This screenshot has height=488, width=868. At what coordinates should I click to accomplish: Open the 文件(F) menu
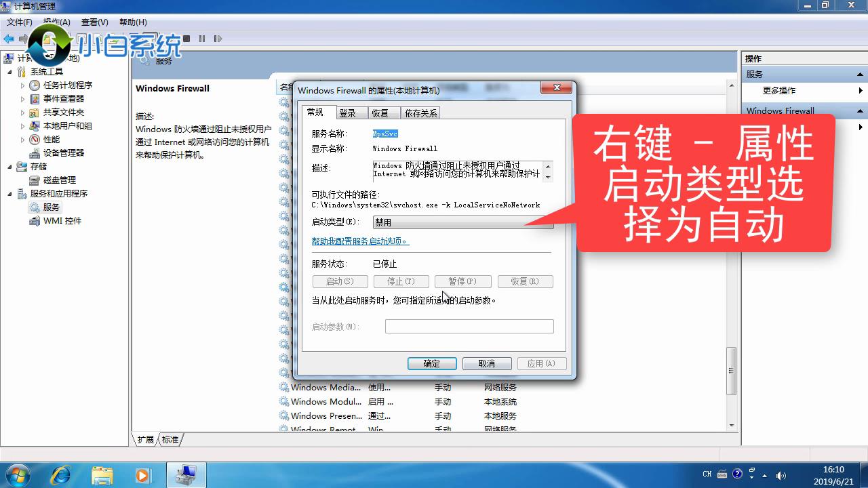tap(20, 22)
